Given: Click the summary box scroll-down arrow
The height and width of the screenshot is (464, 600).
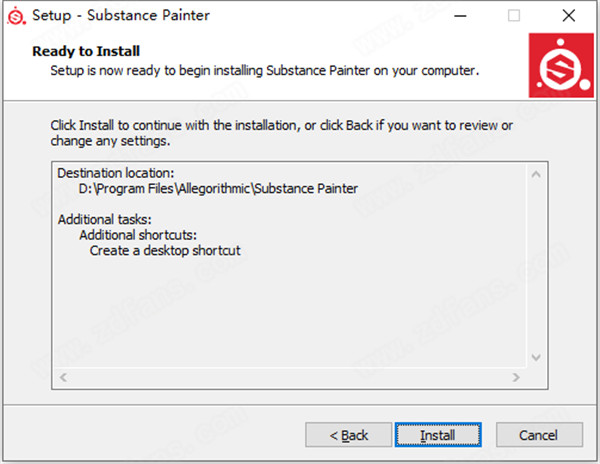Looking at the screenshot, I should pyautogui.click(x=536, y=357).
